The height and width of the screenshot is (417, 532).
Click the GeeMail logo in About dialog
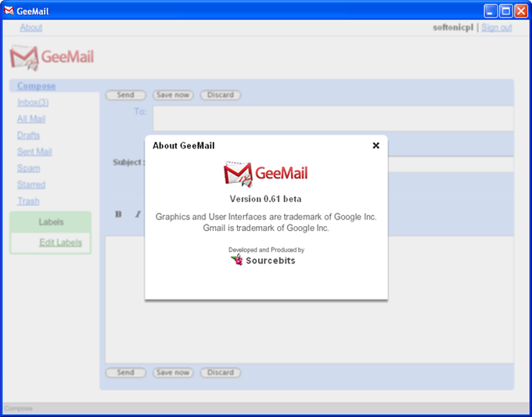point(266,174)
